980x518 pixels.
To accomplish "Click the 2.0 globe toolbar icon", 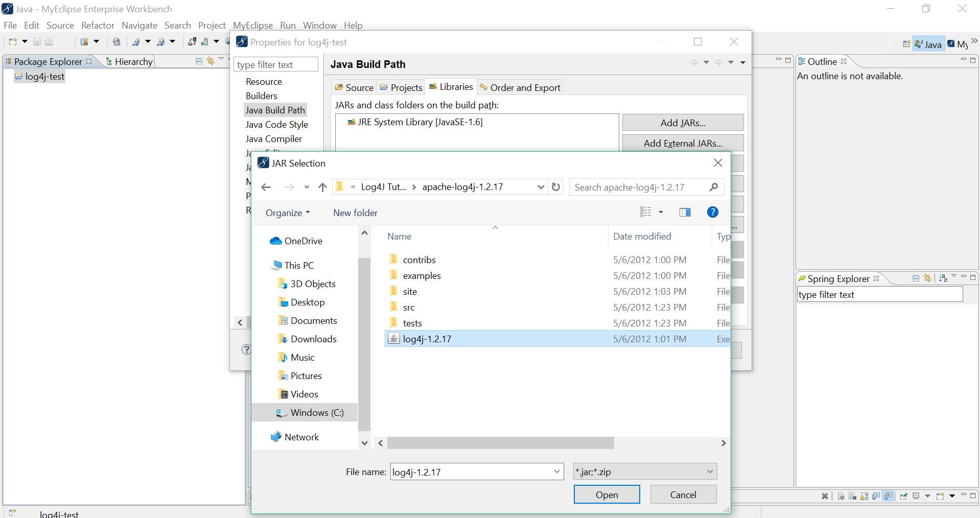I will coord(116,41).
